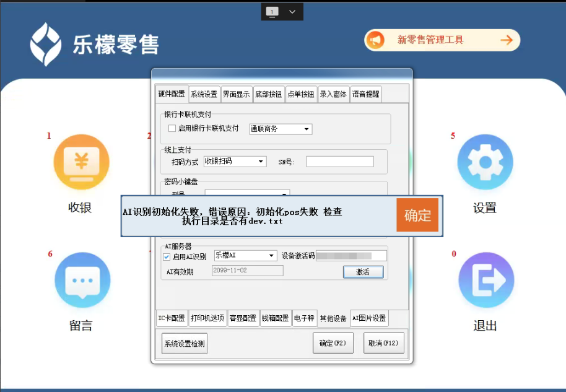The height and width of the screenshot is (392, 566).
Task: Click the AI有效期 date field
Action: tap(247, 271)
